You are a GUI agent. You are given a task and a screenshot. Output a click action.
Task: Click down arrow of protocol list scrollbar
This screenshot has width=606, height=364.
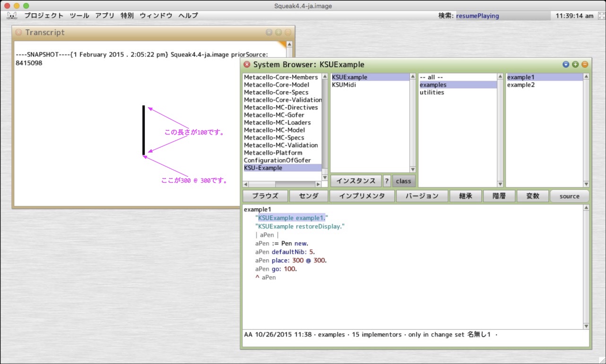[x=500, y=184]
